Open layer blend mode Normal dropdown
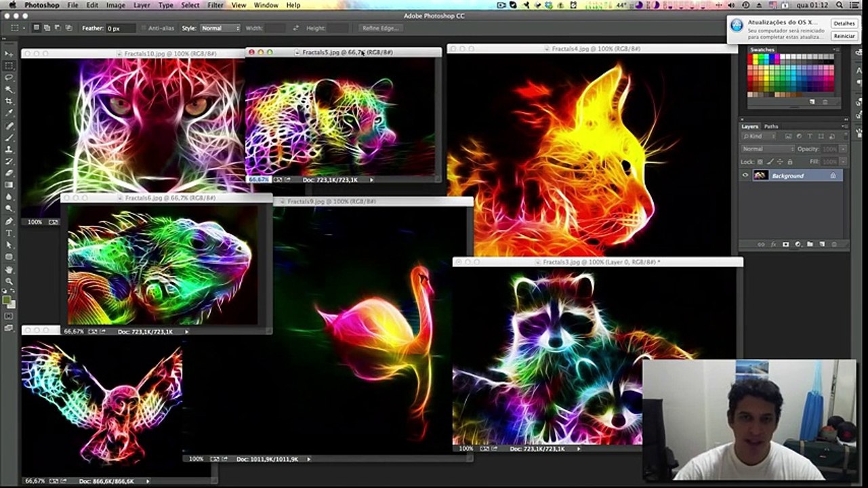The image size is (868, 488). pyautogui.click(x=768, y=149)
